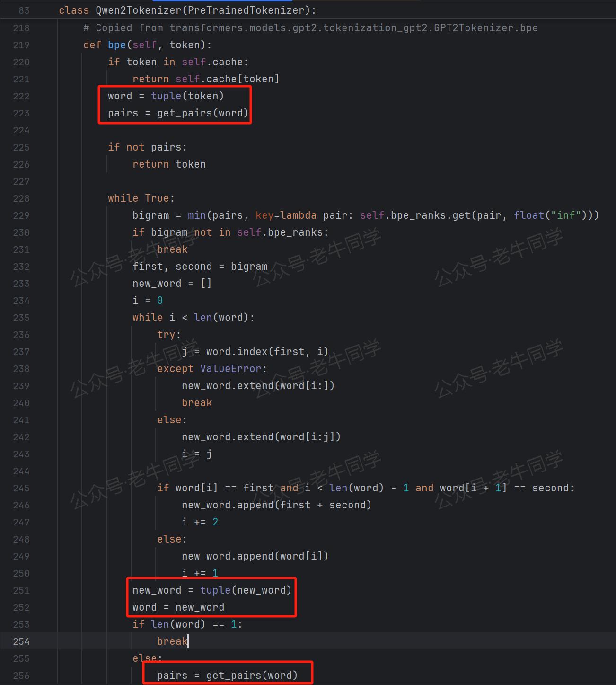Click the 'try:' keyword line

[169, 335]
